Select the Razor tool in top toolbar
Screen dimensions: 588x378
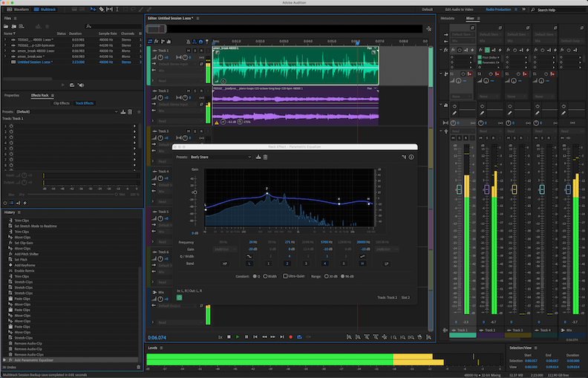pyautogui.click(x=101, y=9)
